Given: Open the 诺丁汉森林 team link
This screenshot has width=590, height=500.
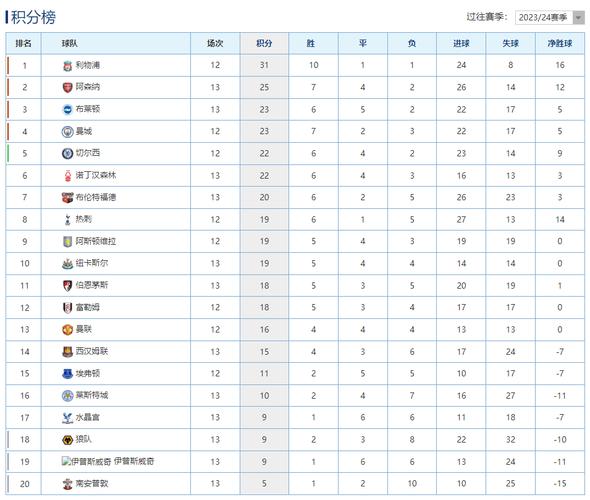Looking at the screenshot, I should point(96,175).
